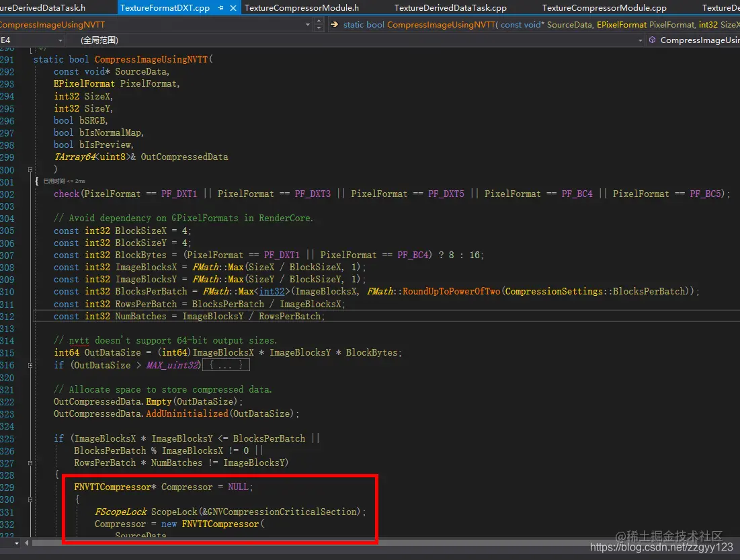Collapse the outline marker on line 300

point(30,169)
